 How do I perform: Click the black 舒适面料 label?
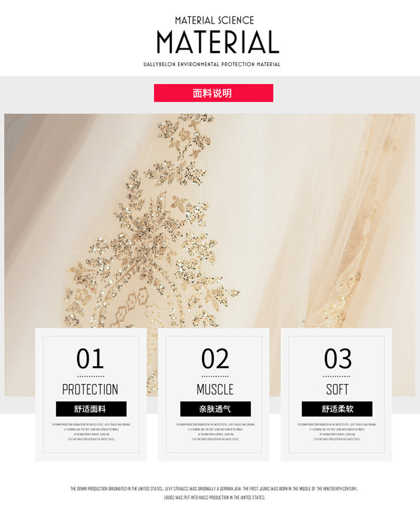91,409
